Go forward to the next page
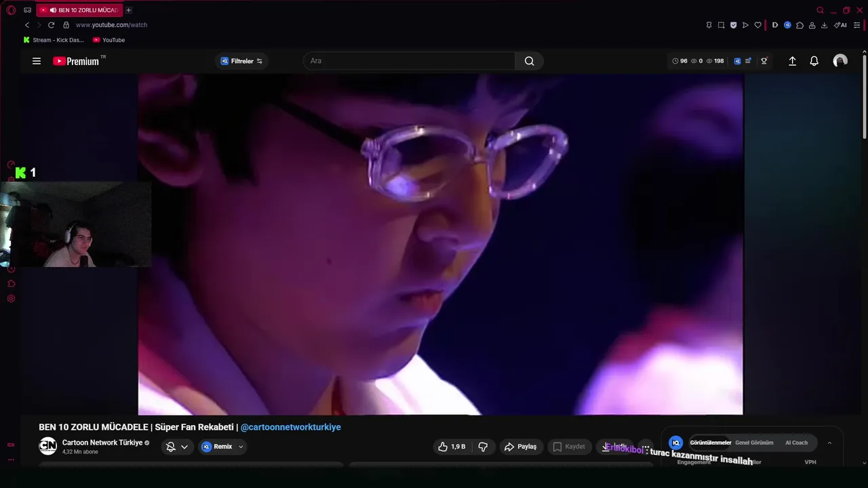The height and width of the screenshot is (488, 868). [39, 25]
